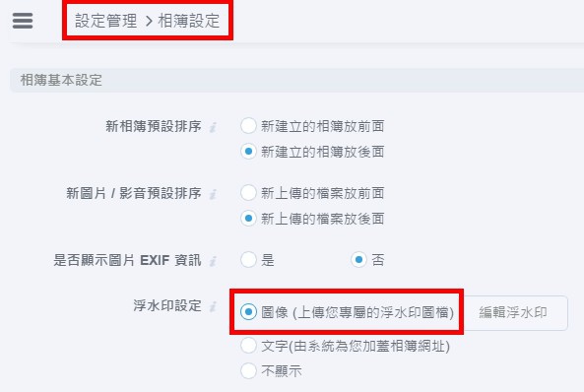Click info icon beside 浮水印設定
584x392 pixels.
tap(213, 306)
